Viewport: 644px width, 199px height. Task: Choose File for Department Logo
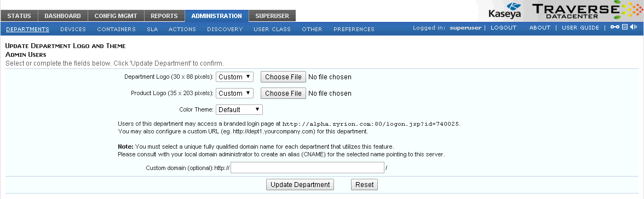tap(284, 77)
